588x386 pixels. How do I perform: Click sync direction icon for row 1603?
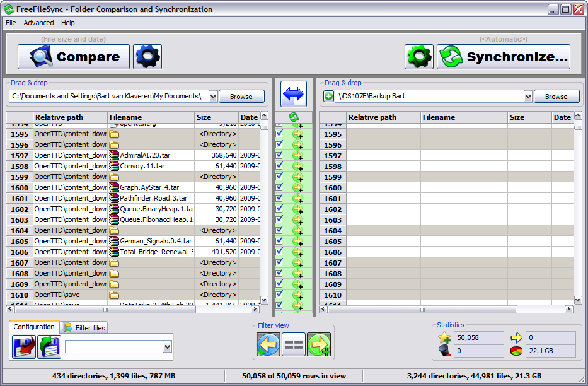297,220
